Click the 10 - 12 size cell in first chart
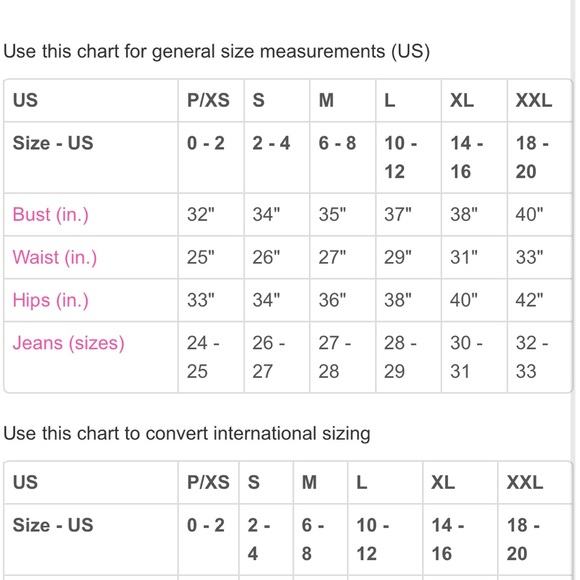Screen dimensions: 580x580 408,157
